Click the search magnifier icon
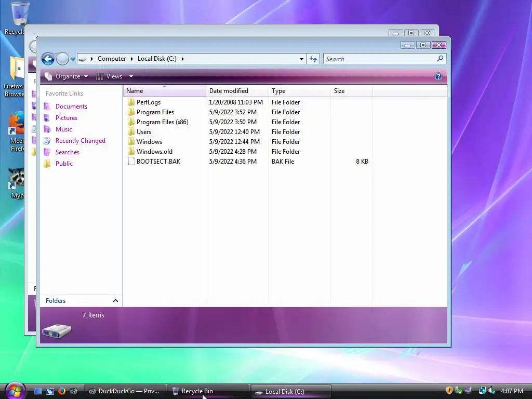 tap(440, 59)
